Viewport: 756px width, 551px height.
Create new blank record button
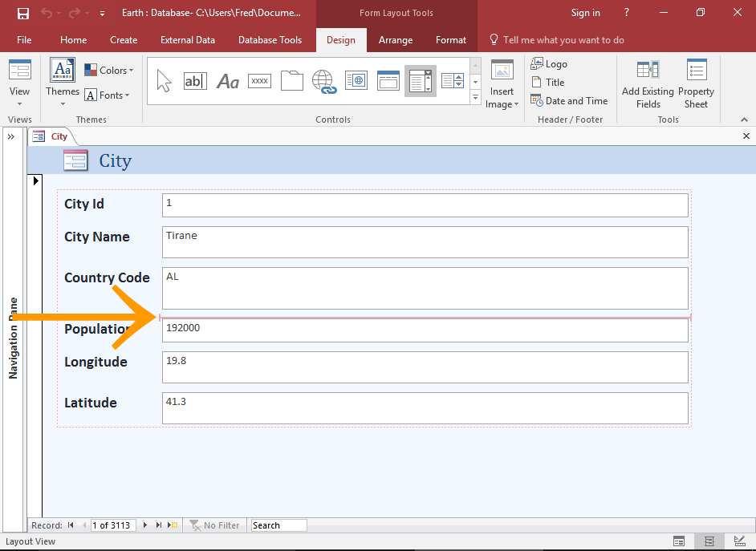click(x=173, y=525)
